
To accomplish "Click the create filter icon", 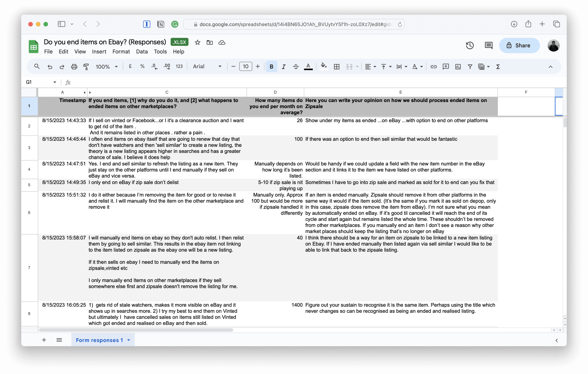I will coord(470,66).
